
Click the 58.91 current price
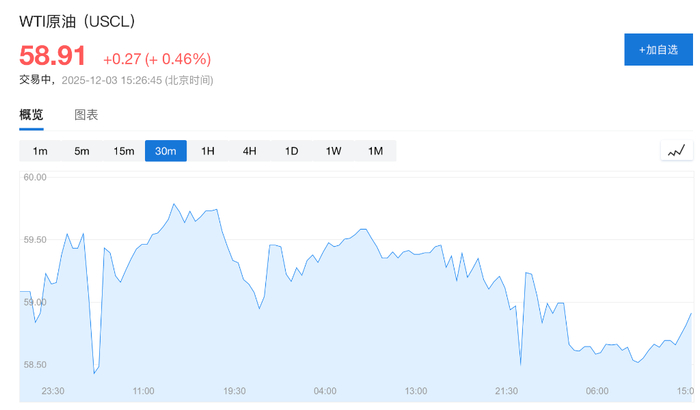pos(53,56)
